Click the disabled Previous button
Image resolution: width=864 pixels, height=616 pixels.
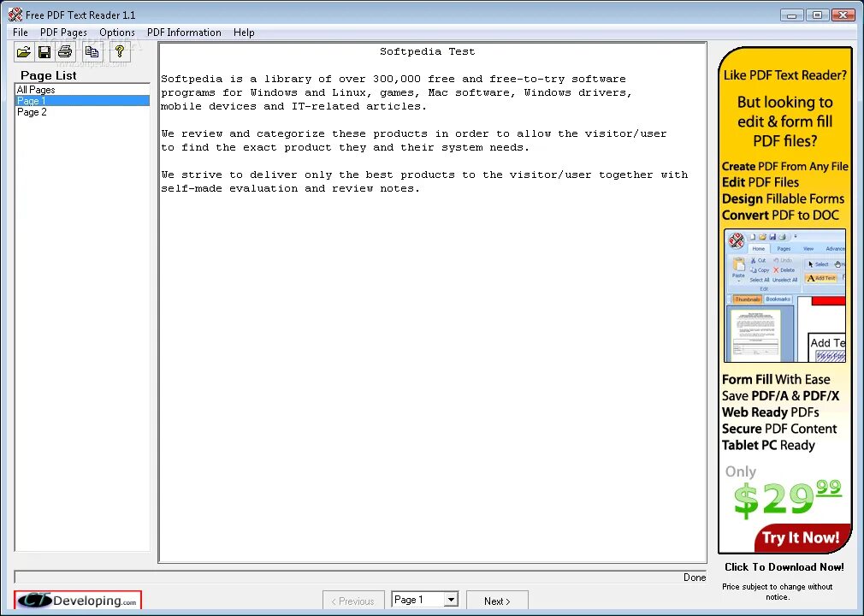[x=353, y=601]
